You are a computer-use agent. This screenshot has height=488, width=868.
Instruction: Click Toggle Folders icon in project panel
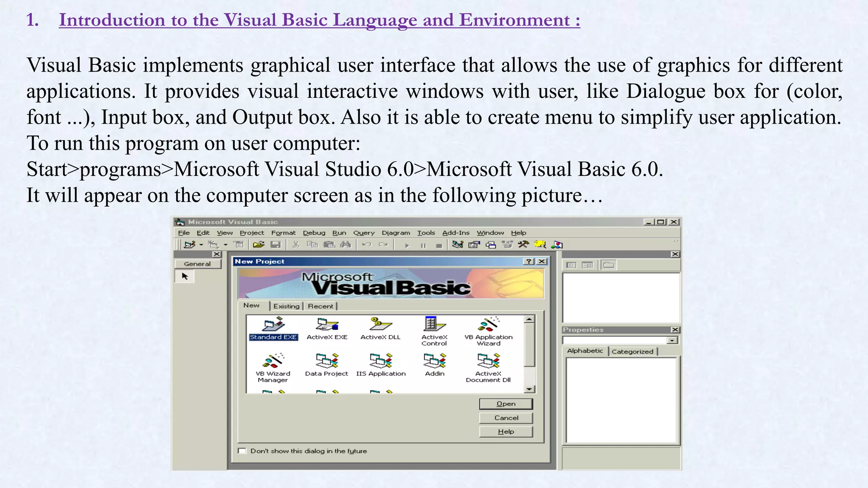[609, 265]
